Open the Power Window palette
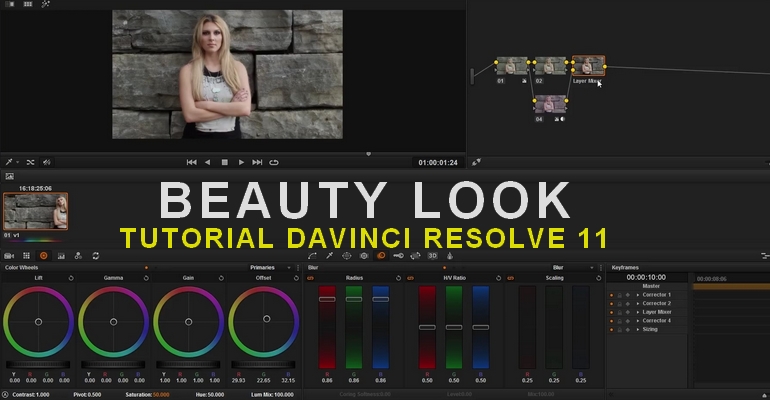The height and width of the screenshot is (400, 770). click(x=347, y=256)
